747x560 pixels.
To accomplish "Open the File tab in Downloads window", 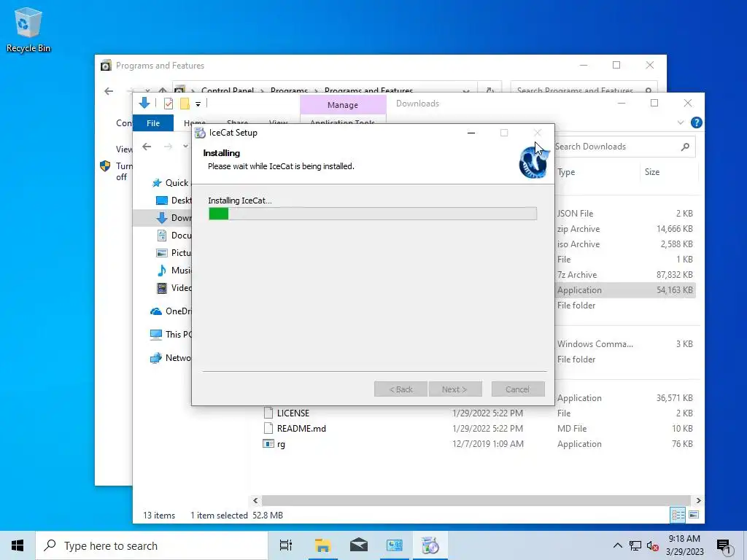I will (x=153, y=122).
